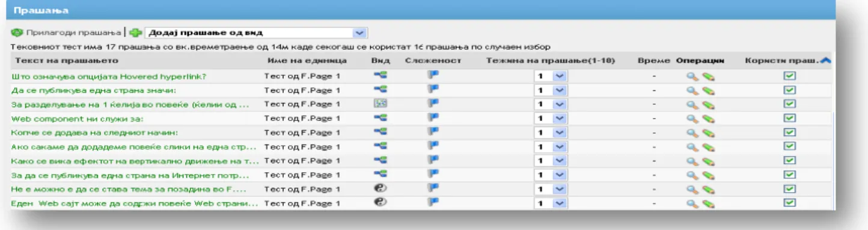
Task: Preview 'За да се публикува една страна на Интернет'
Action: tap(692, 175)
